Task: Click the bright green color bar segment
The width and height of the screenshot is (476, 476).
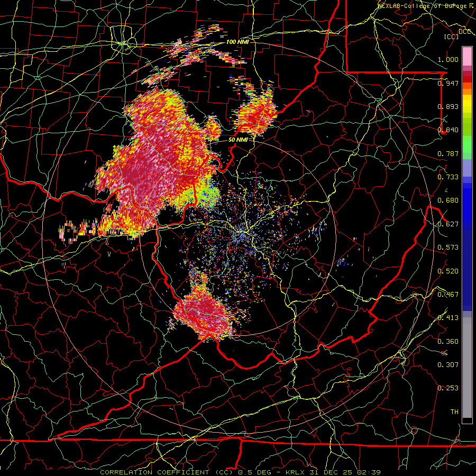Action: coord(467,144)
